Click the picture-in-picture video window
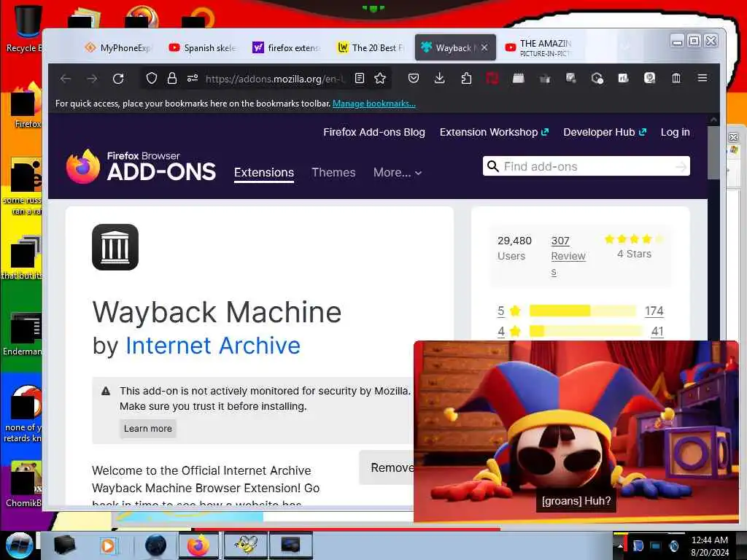The width and height of the screenshot is (747, 560). pos(576,432)
